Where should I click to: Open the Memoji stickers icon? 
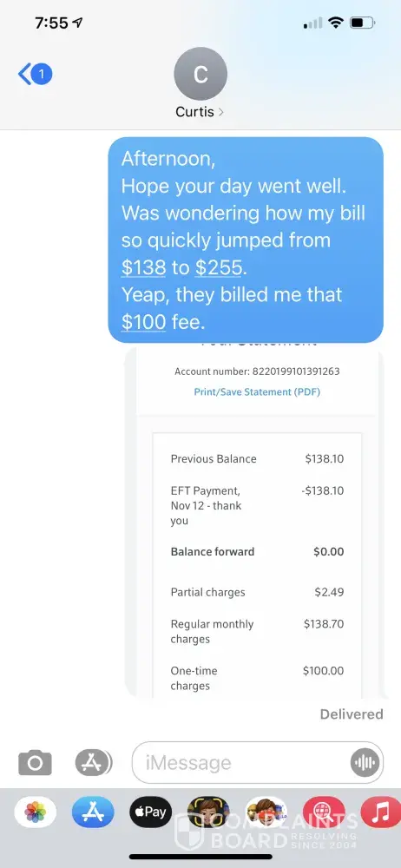click(266, 812)
